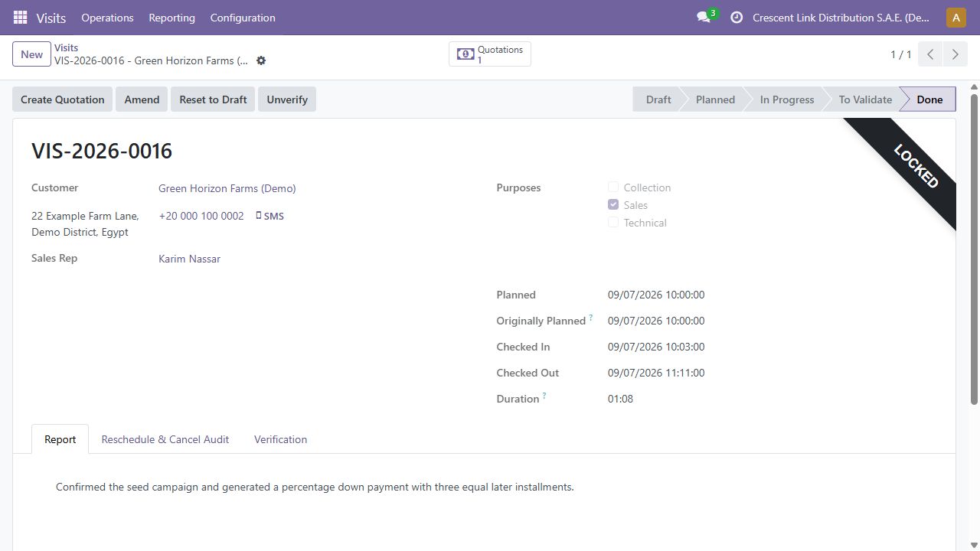This screenshot has height=551, width=980.
Task: Open the Reporting menu
Action: [x=171, y=18]
